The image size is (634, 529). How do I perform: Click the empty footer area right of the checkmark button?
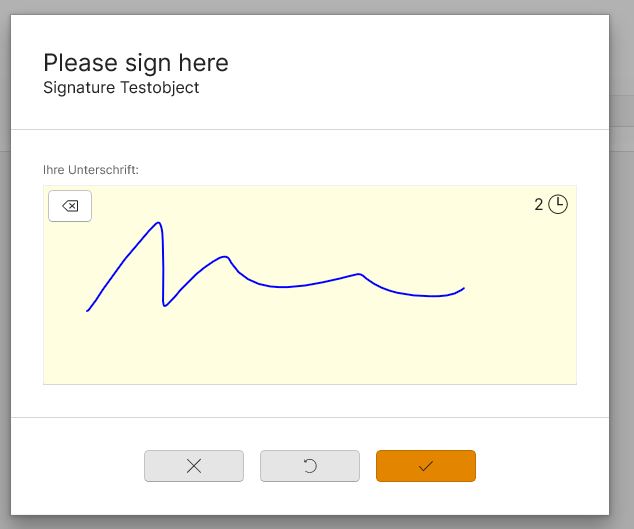[x=540, y=466]
